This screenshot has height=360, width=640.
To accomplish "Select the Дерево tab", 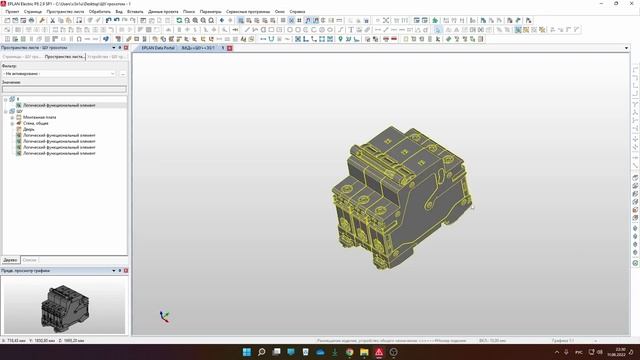I will click(11, 260).
